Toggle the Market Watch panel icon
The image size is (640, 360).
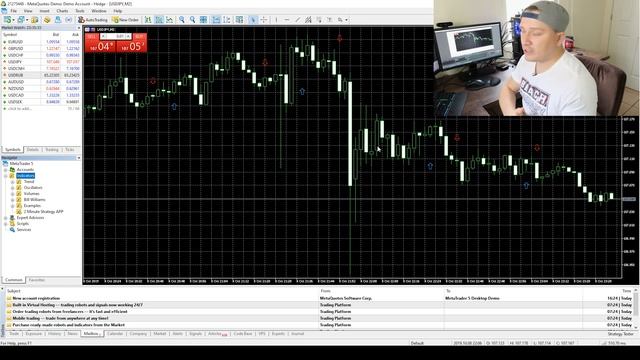click(35, 20)
